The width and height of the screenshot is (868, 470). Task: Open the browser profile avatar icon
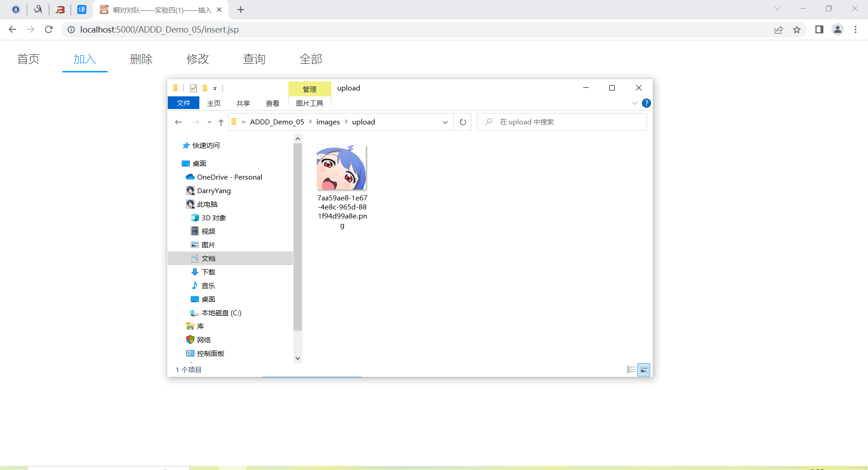pyautogui.click(x=838, y=29)
